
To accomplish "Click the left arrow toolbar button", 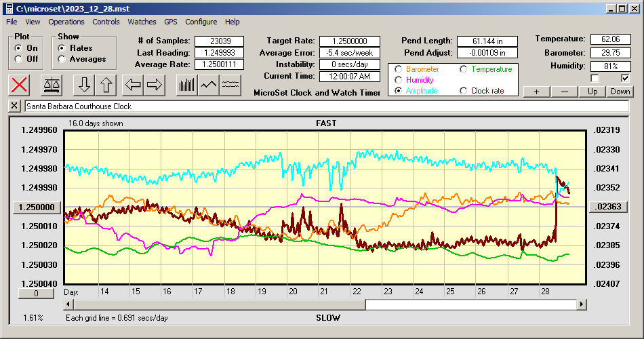I will point(133,85).
